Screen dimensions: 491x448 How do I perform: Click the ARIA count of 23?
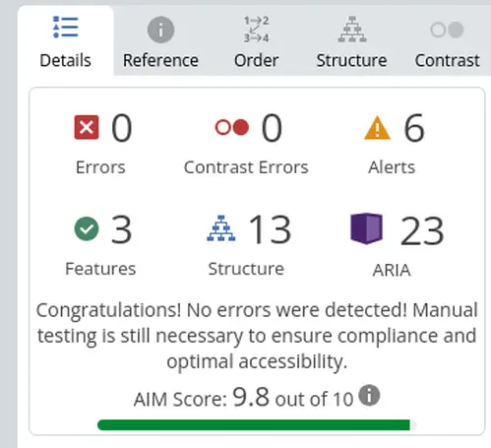pyautogui.click(x=422, y=231)
